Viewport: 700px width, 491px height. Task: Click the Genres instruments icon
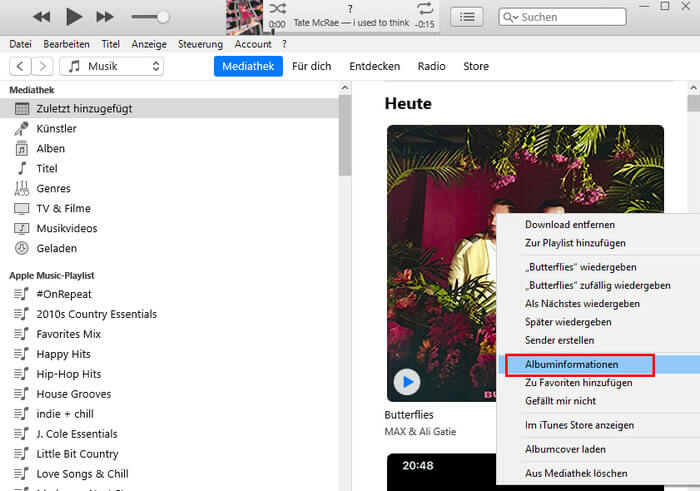coord(21,188)
